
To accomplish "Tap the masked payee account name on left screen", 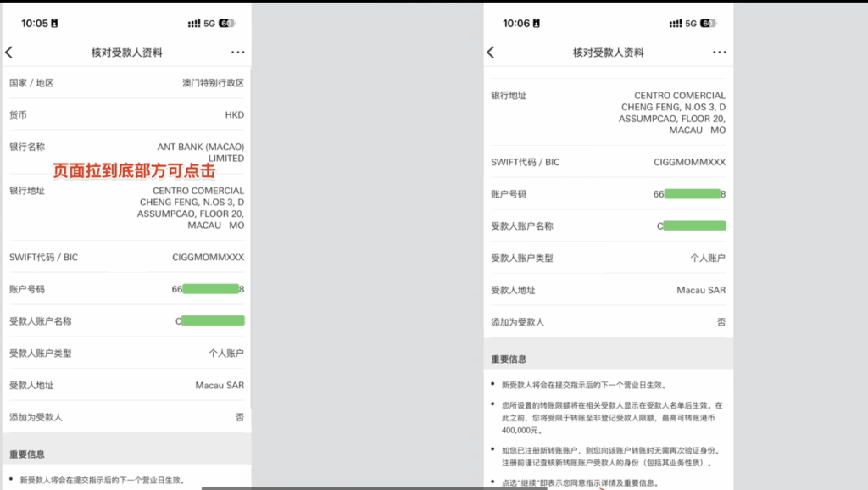I will click(210, 321).
